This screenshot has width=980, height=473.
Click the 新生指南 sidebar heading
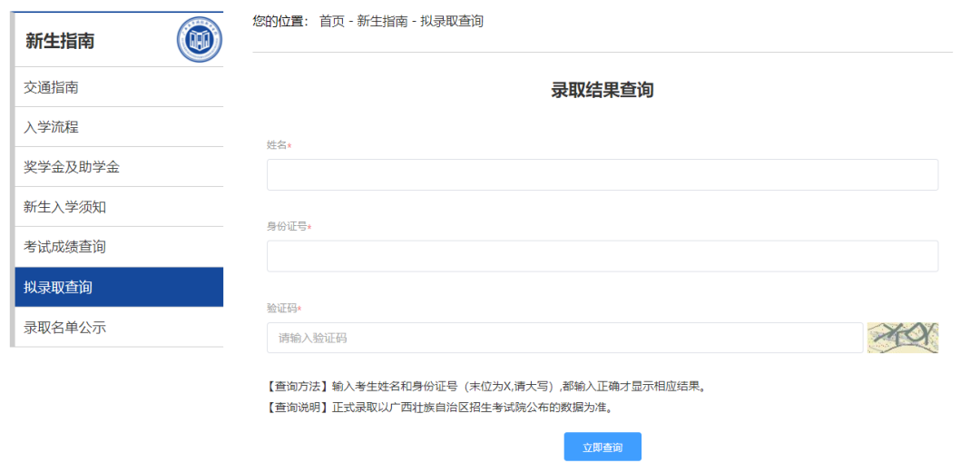[x=60, y=41]
